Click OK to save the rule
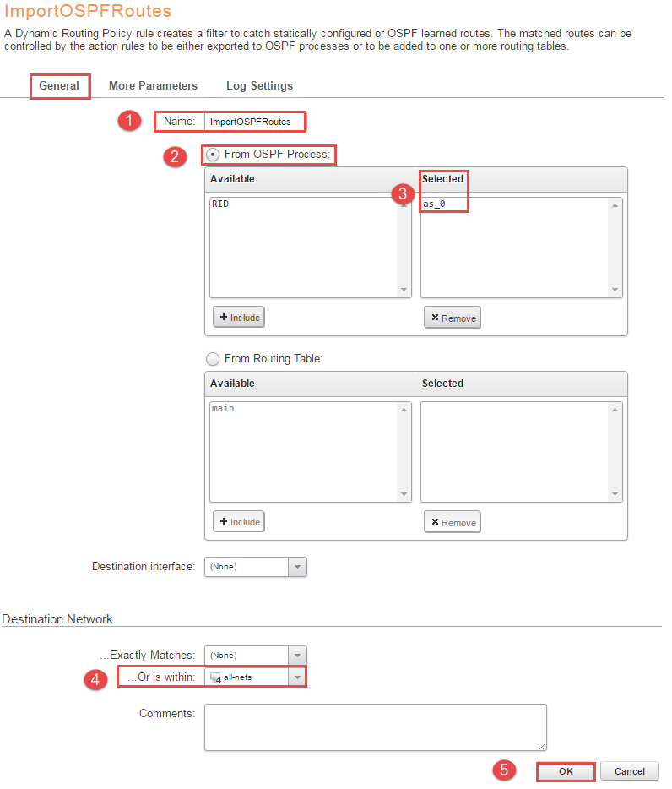 (566, 771)
